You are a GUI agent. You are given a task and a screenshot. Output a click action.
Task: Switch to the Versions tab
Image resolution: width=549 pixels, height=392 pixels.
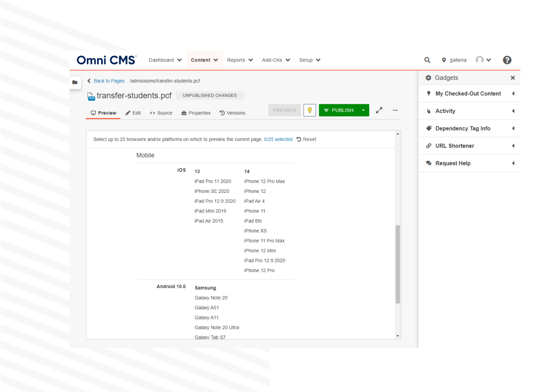(x=233, y=113)
